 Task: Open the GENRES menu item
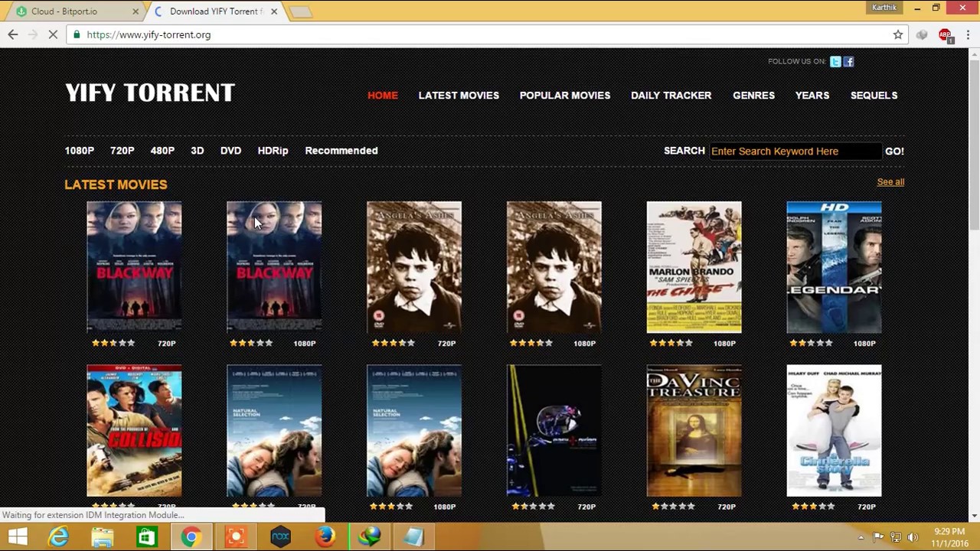753,96
